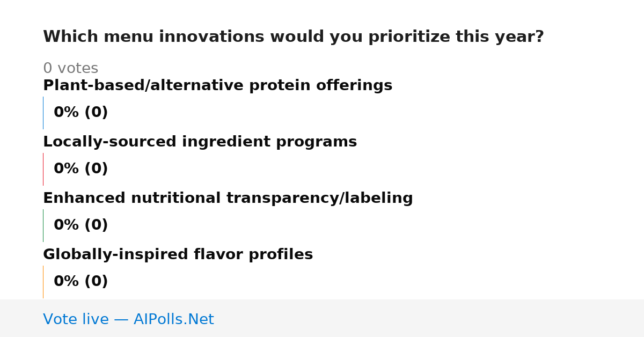Click the gray footer bar background
Screen dimensions: 644x337
(429, 318)
